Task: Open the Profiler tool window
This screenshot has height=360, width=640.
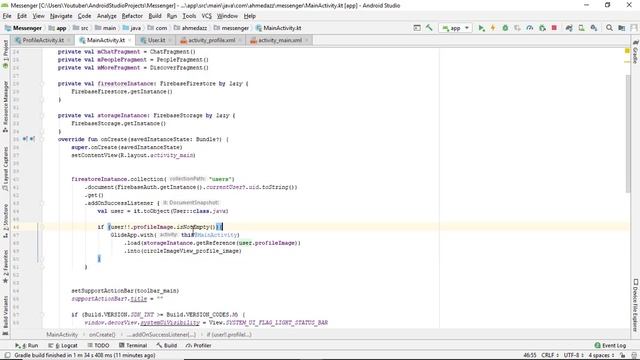Action: (x=199, y=345)
